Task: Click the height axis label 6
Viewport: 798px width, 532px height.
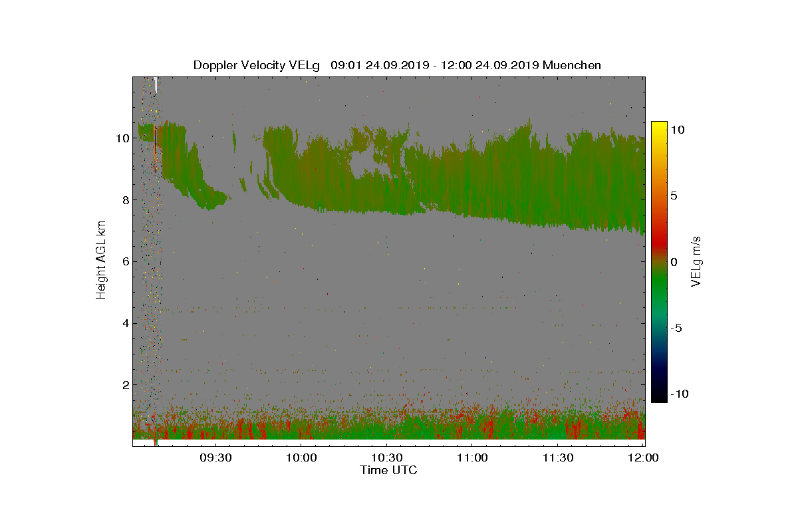Action: coord(124,261)
